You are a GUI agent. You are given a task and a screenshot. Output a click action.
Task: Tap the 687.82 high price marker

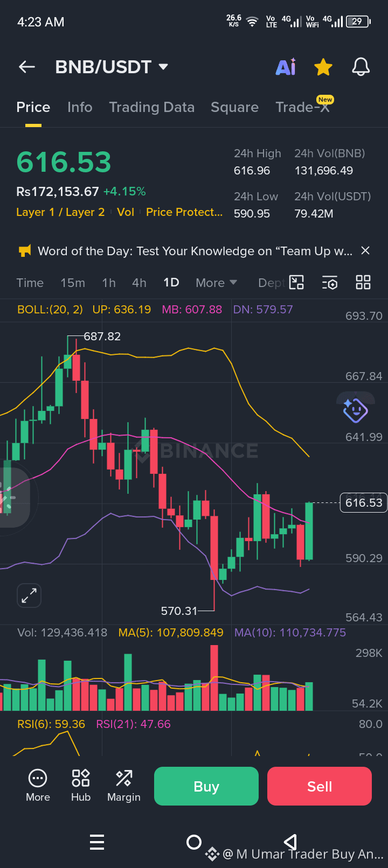pos(102,337)
